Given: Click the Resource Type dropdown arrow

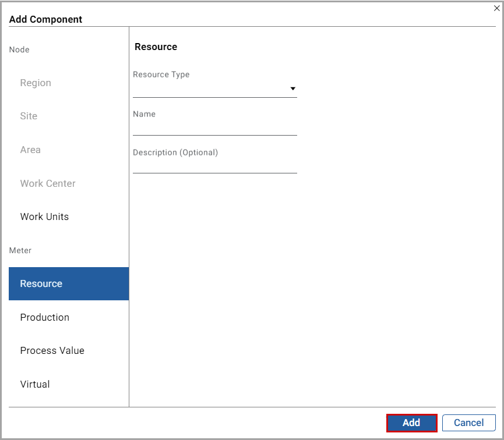Looking at the screenshot, I should pyautogui.click(x=292, y=89).
